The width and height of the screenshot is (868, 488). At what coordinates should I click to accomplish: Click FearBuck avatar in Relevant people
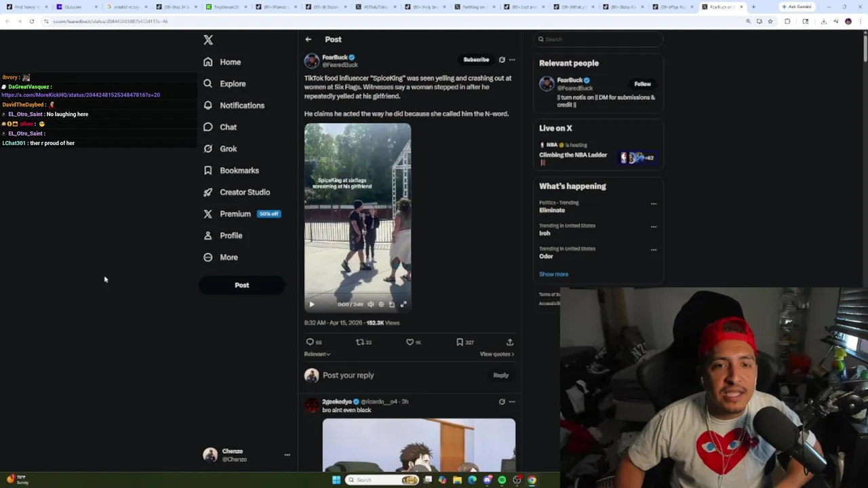click(x=547, y=84)
